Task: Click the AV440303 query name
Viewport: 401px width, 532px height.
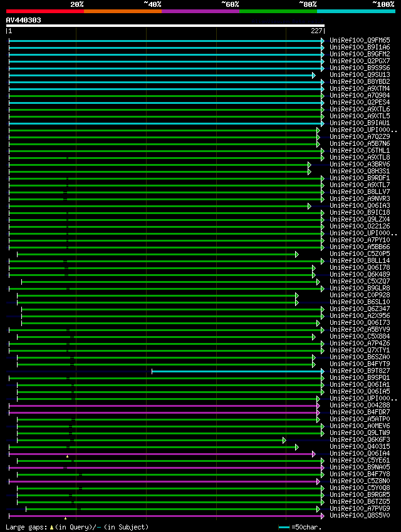Action: tap(23, 20)
